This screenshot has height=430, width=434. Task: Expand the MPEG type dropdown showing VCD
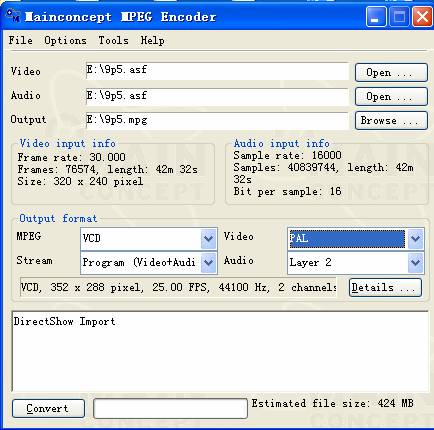209,238
